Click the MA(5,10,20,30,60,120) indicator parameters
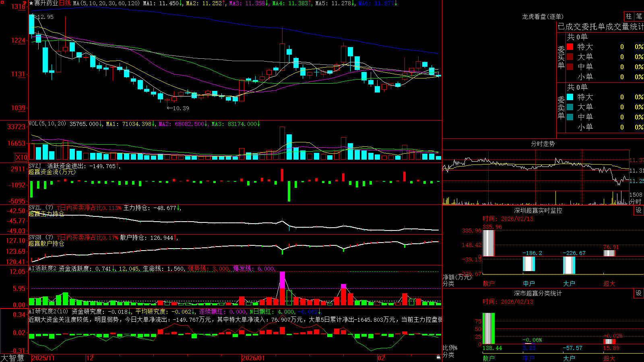This screenshot has height=362, width=644. (106, 3)
